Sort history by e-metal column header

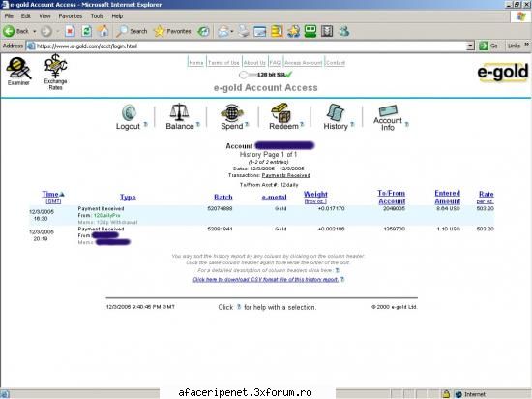274,197
